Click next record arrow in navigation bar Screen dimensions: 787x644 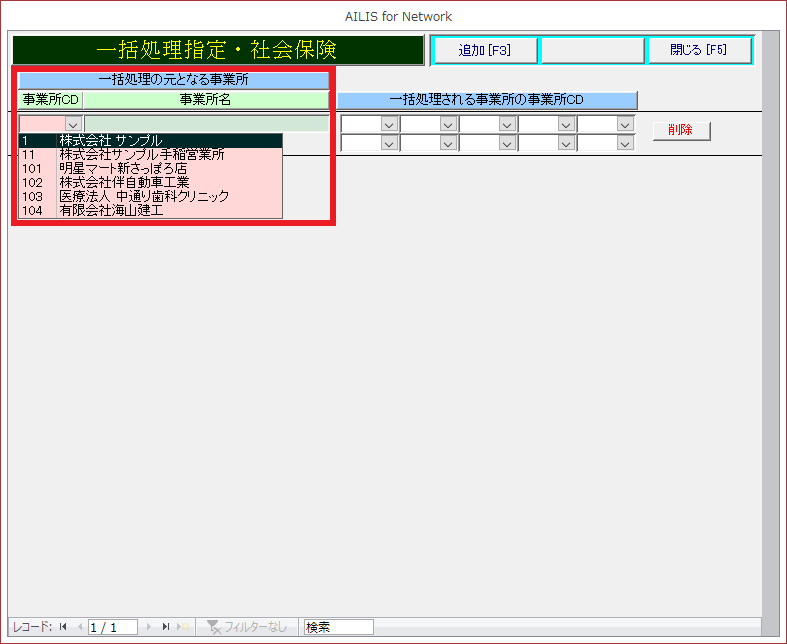tap(150, 627)
